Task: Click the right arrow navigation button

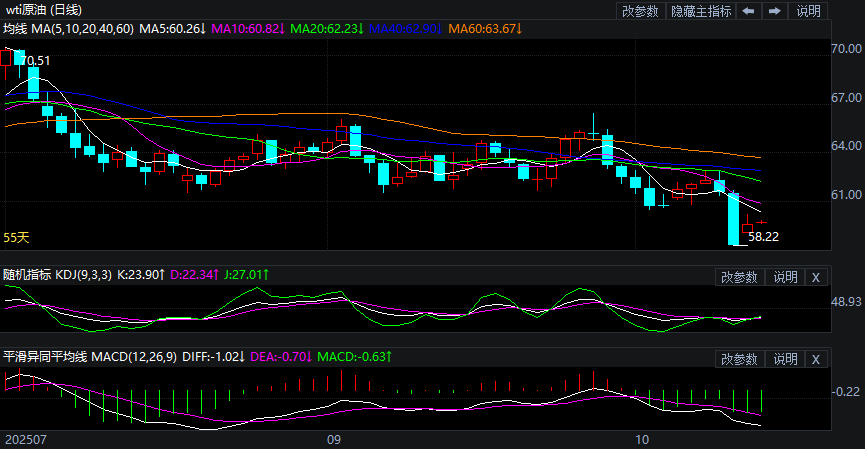Action: coord(773,11)
